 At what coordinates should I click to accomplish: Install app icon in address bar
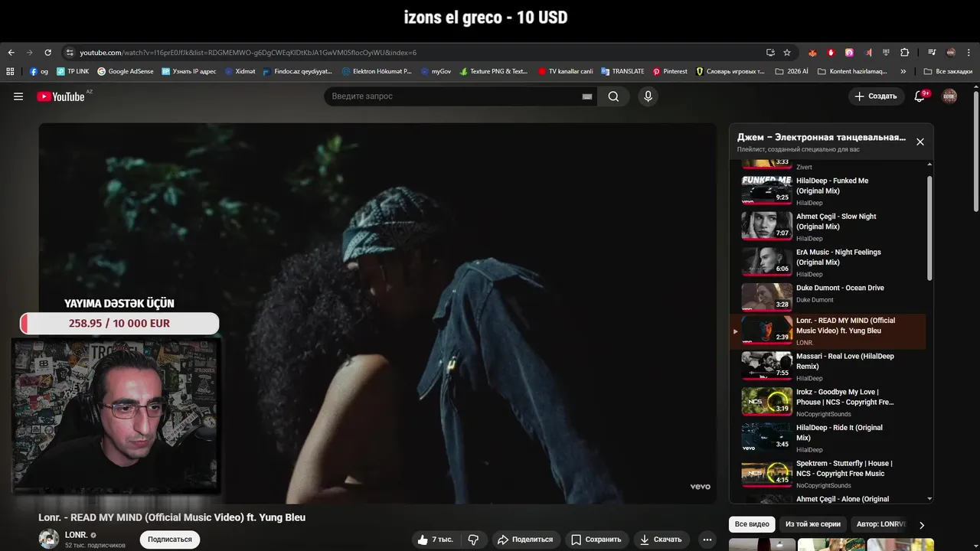770,53
